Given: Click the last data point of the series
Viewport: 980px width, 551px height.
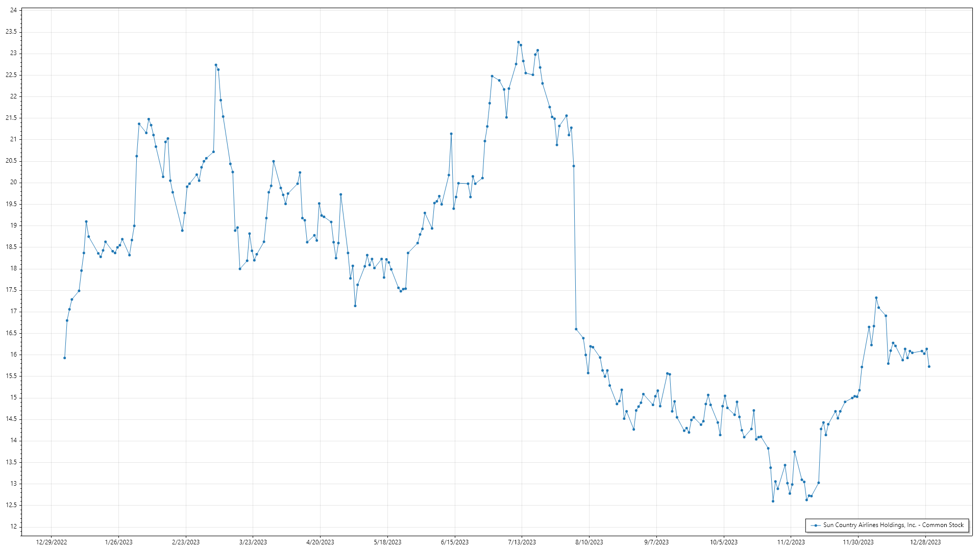Looking at the screenshot, I should click(929, 366).
